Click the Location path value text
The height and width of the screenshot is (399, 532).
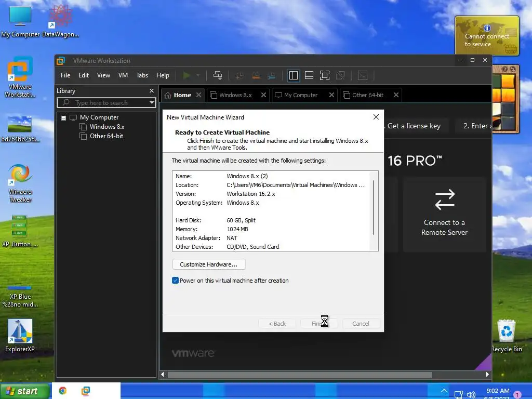tap(296, 185)
